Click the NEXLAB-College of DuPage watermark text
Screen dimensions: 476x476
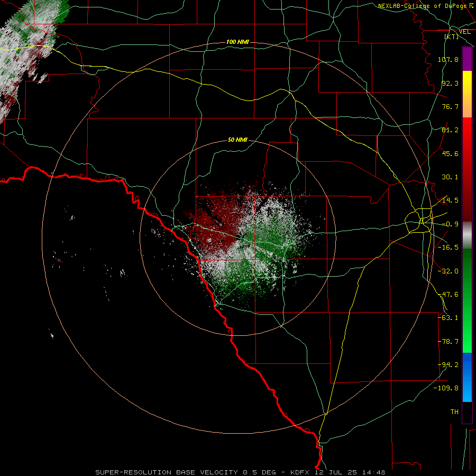(x=425, y=6)
